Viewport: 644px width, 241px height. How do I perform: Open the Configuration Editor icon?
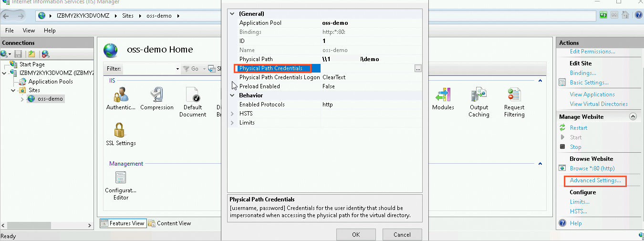click(x=121, y=178)
